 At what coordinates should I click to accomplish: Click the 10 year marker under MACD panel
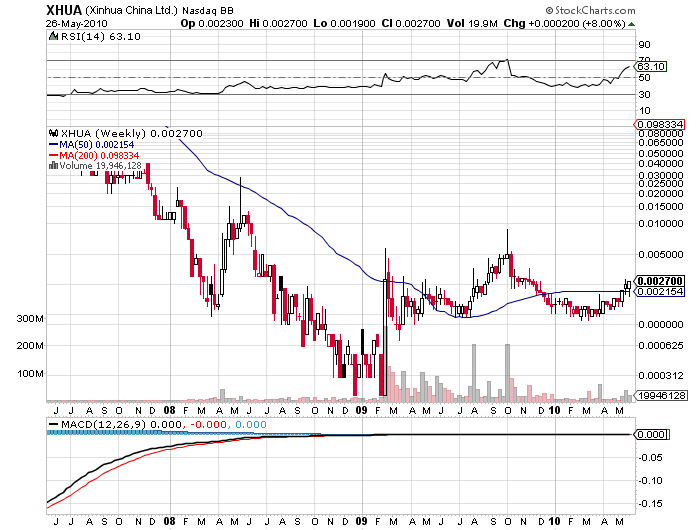(x=554, y=522)
